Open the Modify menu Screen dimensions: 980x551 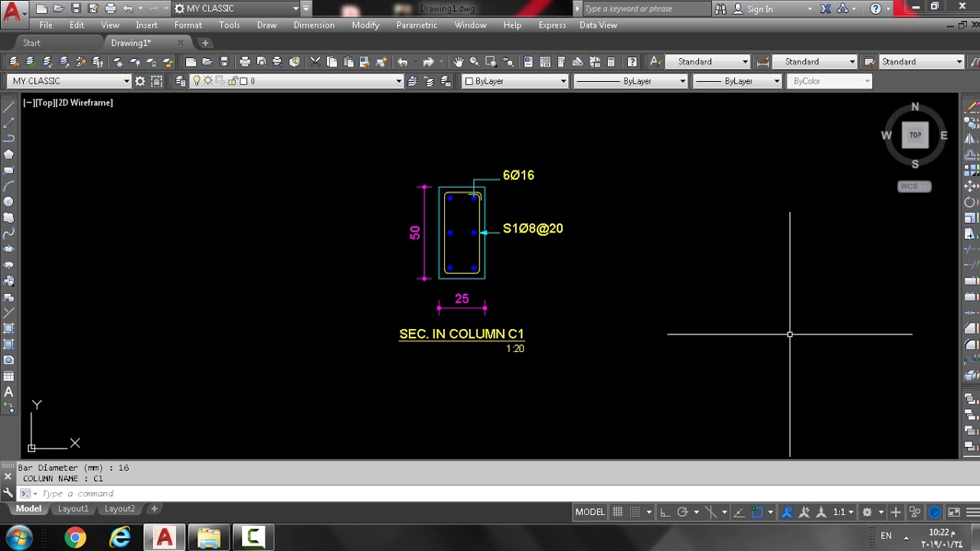pos(365,25)
